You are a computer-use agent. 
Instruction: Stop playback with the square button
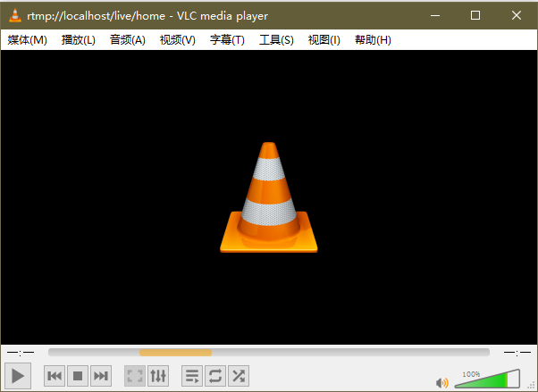(78, 376)
